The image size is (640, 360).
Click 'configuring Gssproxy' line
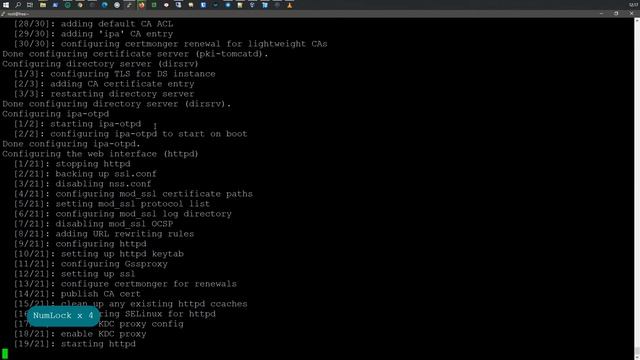point(91,264)
